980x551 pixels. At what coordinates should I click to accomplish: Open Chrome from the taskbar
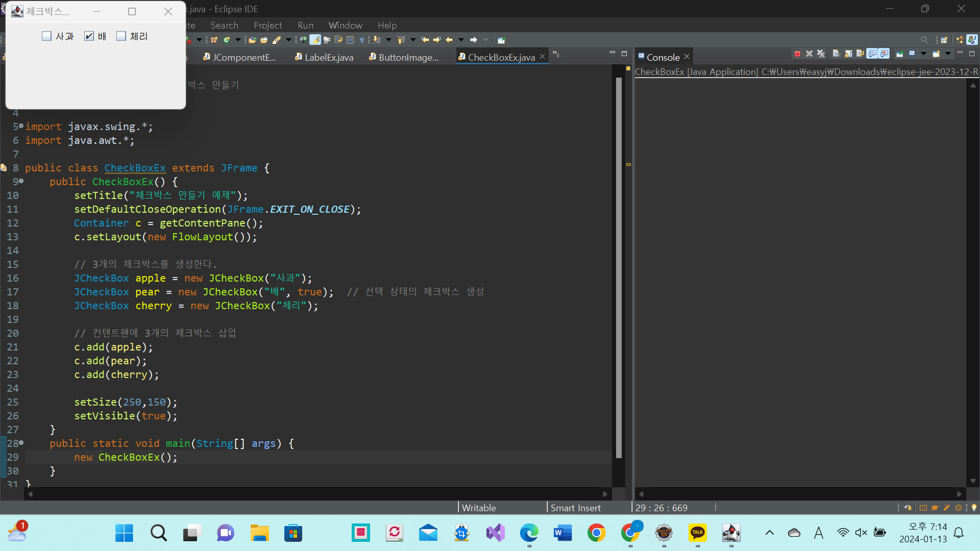pyautogui.click(x=596, y=533)
